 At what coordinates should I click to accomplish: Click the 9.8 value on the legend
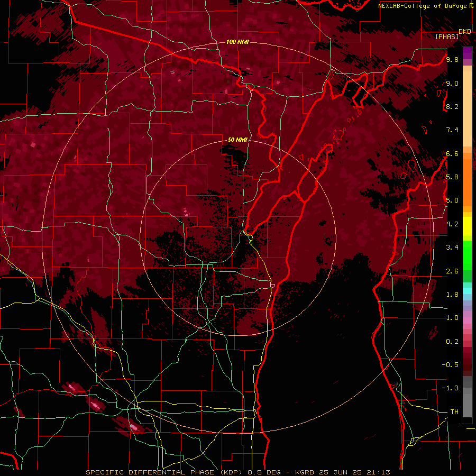coord(452,59)
